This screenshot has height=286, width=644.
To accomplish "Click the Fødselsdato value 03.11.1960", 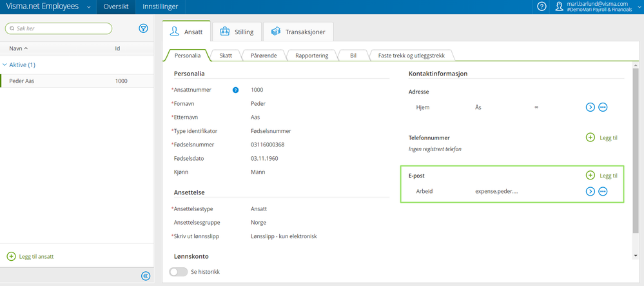I will (x=264, y=158).
